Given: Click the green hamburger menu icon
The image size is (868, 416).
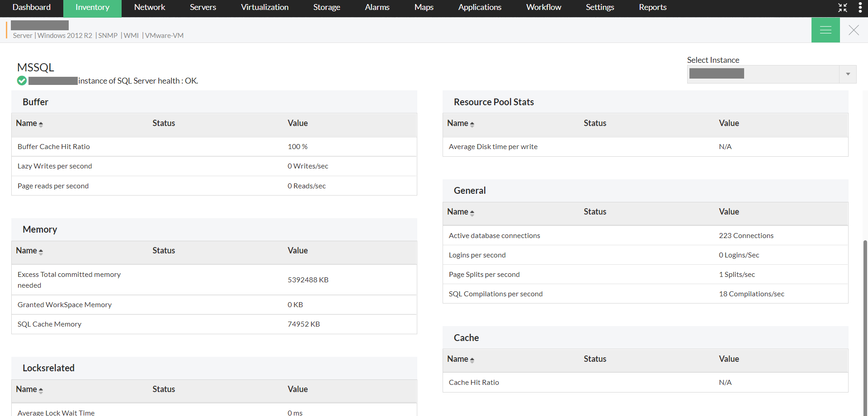Looking at the screenshot, I should pyautogui.click(x=825, y=30).
